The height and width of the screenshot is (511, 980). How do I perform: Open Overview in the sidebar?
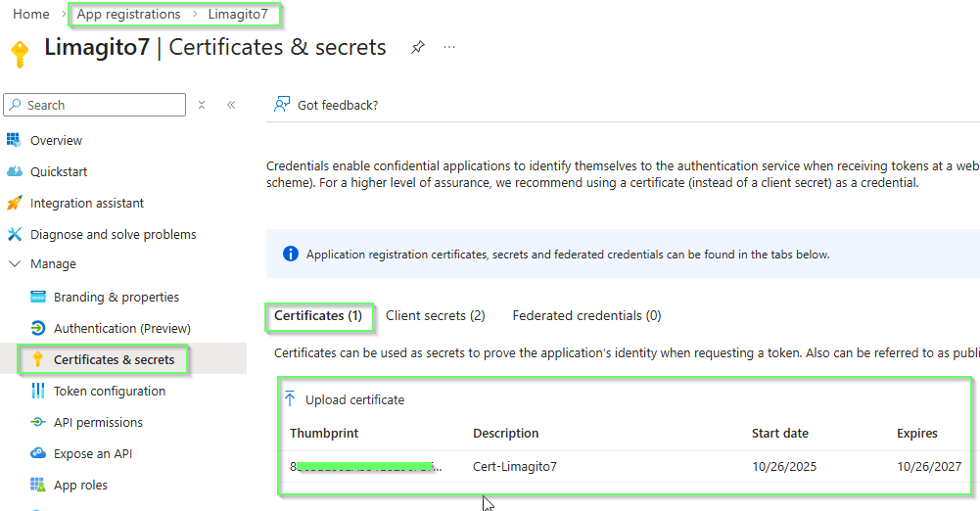[56, 140]
